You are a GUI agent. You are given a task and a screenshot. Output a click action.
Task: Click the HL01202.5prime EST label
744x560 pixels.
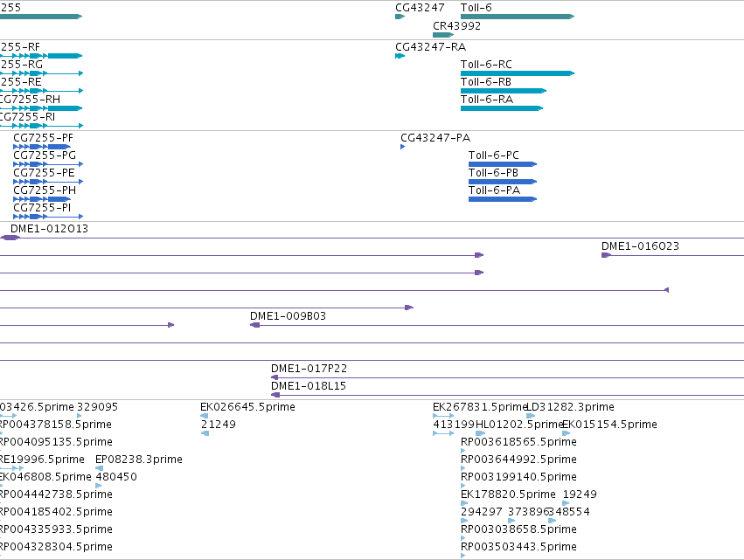coord(519,425)
